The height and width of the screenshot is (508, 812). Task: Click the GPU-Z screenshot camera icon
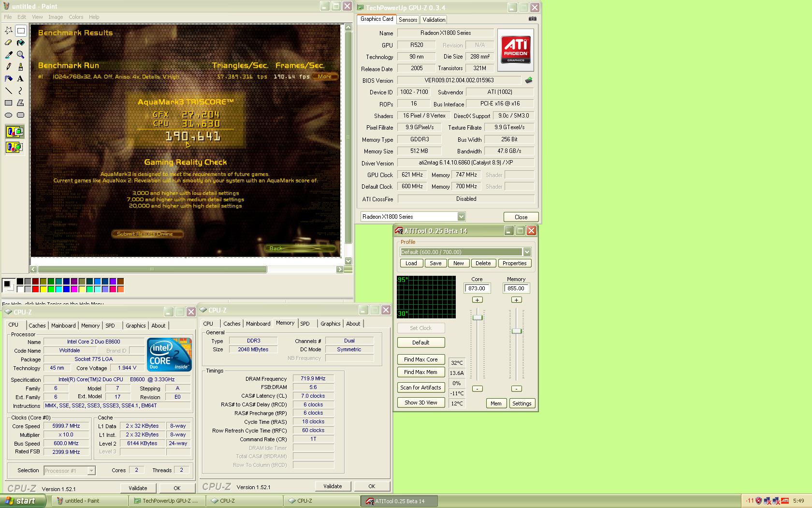point(532,19)
